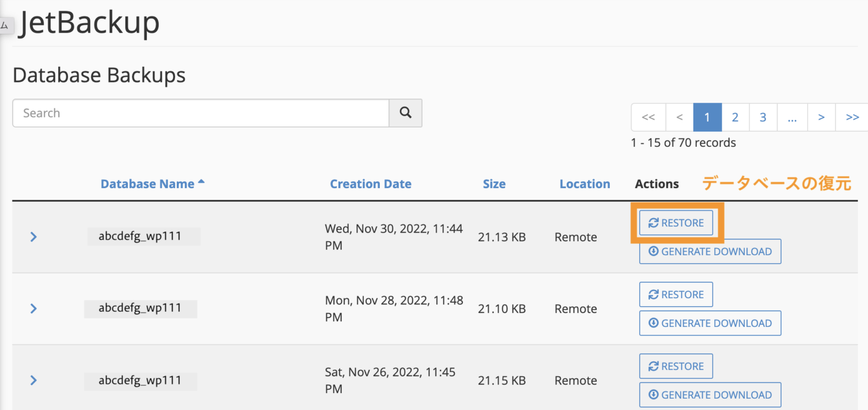Click inside the Search input field
This screenshot has height=410, width=868.
click(x=201, y=113)
